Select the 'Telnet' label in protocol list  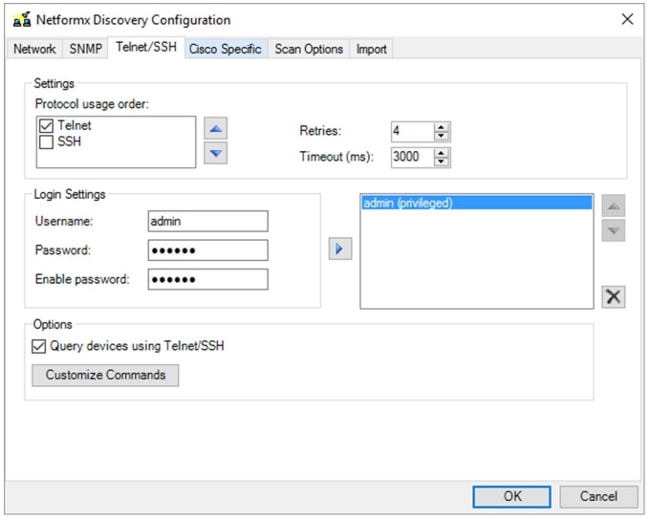click(x=74, y=125)
